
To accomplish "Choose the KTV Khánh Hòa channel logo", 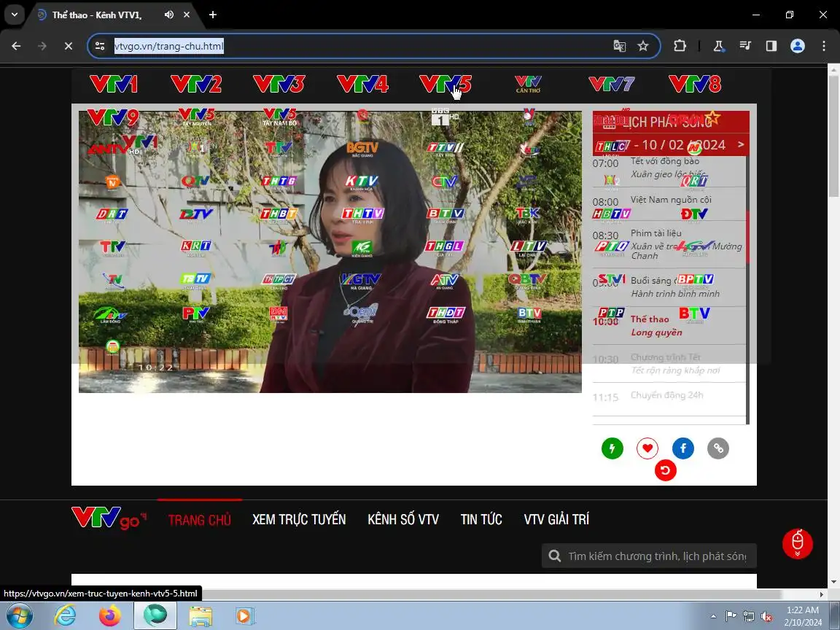I will point(362,182).
